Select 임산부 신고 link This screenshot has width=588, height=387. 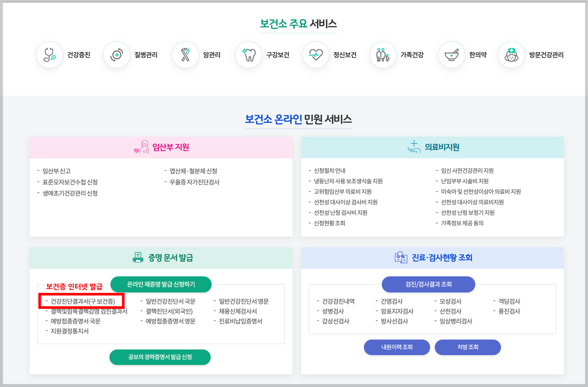coord(57,171)
